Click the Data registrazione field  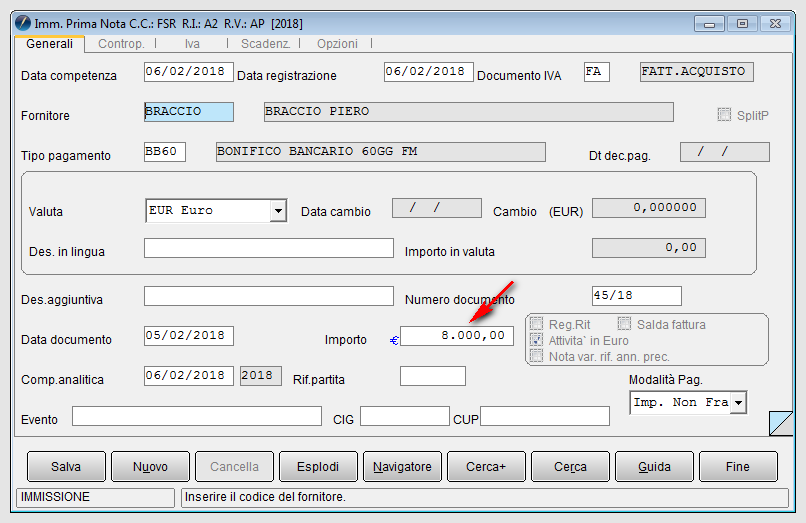tap(429, 72)
